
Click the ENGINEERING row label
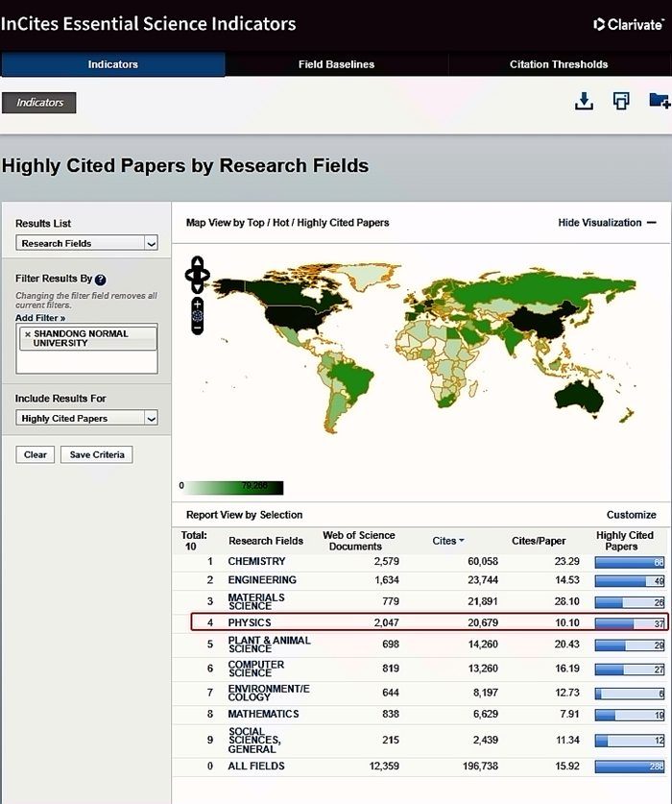[262, 580]
